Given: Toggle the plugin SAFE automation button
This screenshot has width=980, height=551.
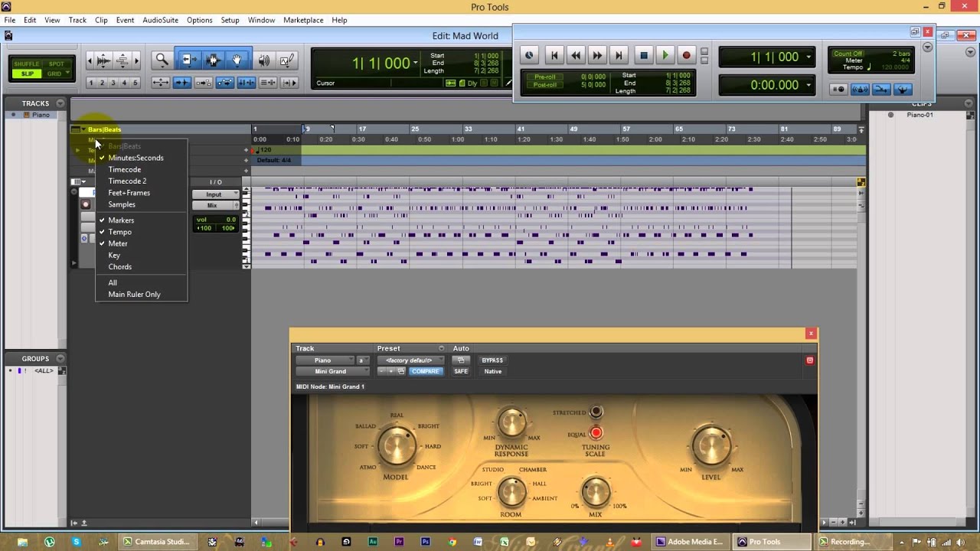Looking at the screenshot, I should click(461, 371).
